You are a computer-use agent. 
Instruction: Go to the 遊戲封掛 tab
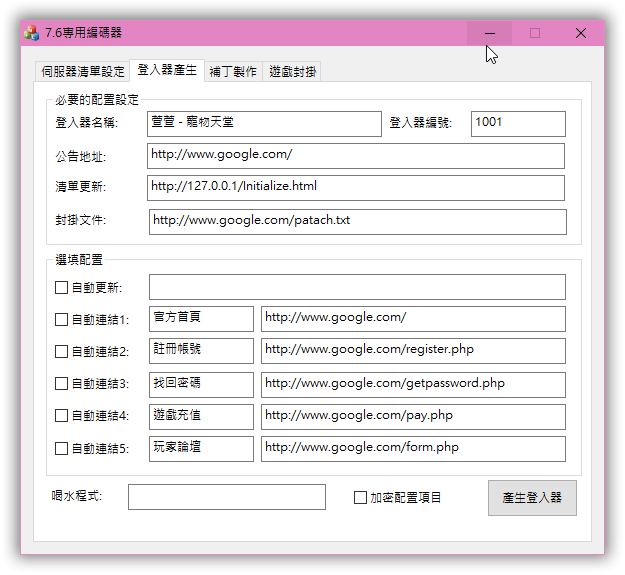point(292,72)
